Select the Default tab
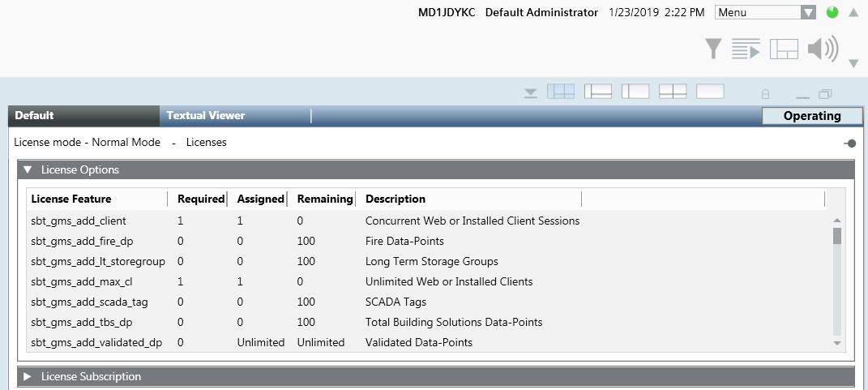This screenshot has width=868, height=390. click(35, 115)
